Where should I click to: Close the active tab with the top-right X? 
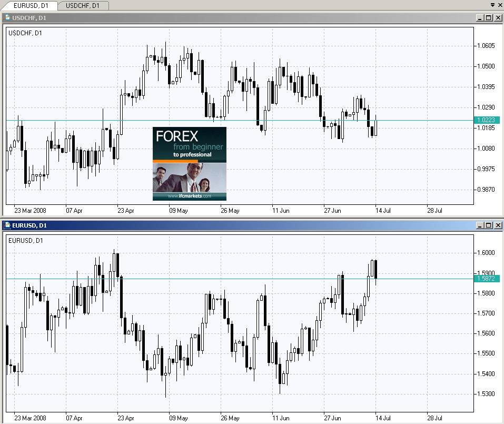[x=500, y=5]
